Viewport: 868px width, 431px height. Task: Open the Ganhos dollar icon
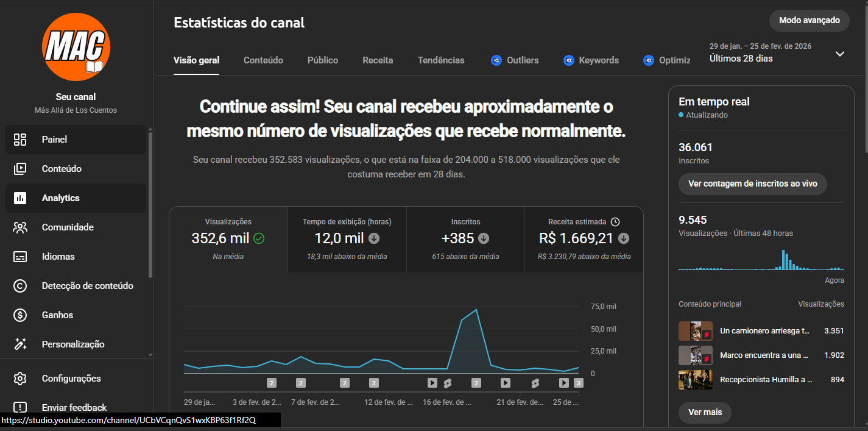[20, 315]
